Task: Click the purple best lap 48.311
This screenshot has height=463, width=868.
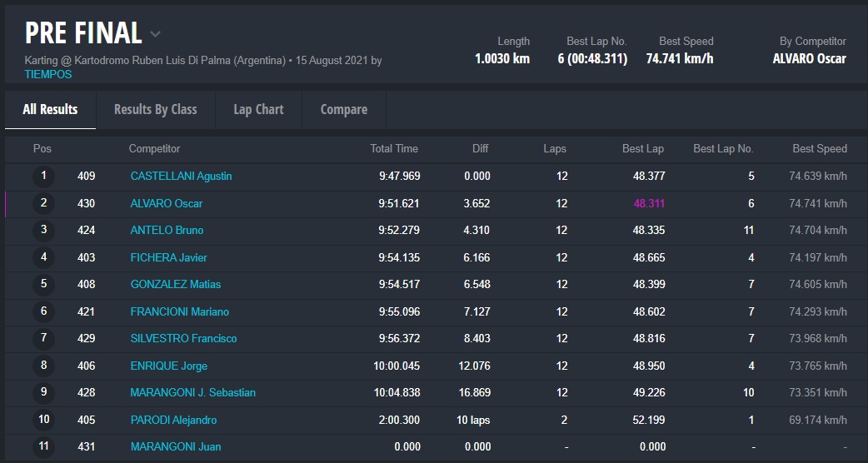Action: [649, 203]
